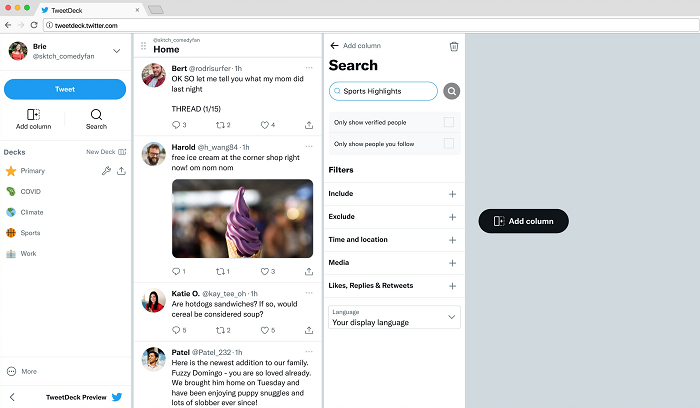The image size is (700, 408).
Task: Click the blue Tweet button
Action: tap(65, 89)
